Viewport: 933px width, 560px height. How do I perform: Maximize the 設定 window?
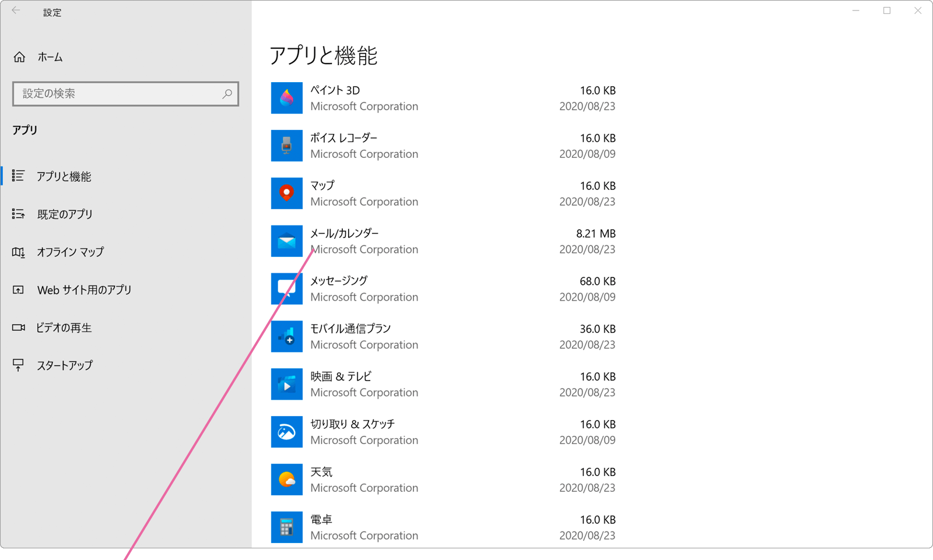pyautogui.click(x=887, y=10)
